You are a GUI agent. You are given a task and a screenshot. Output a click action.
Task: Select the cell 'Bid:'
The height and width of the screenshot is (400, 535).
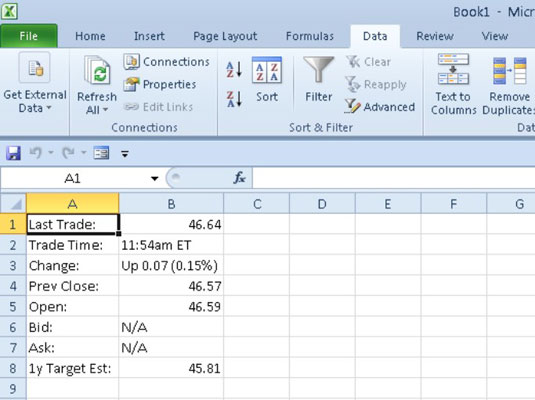coord(73,327)
